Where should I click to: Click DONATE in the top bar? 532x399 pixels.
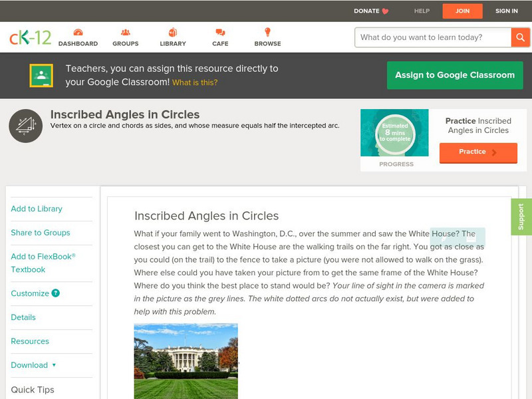click(x=366, y=11)
